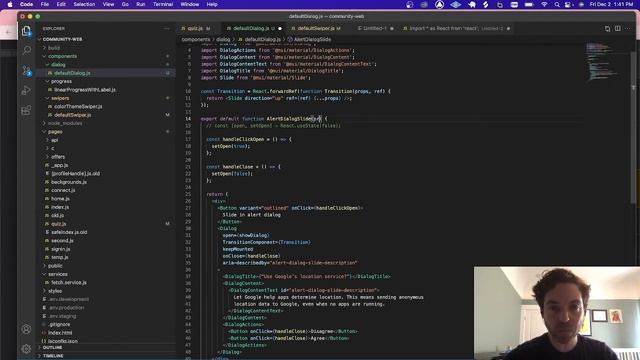This screenshot has height=360, width=640.
Task: Switch to the import * as React tab
Action: [455, 29]
